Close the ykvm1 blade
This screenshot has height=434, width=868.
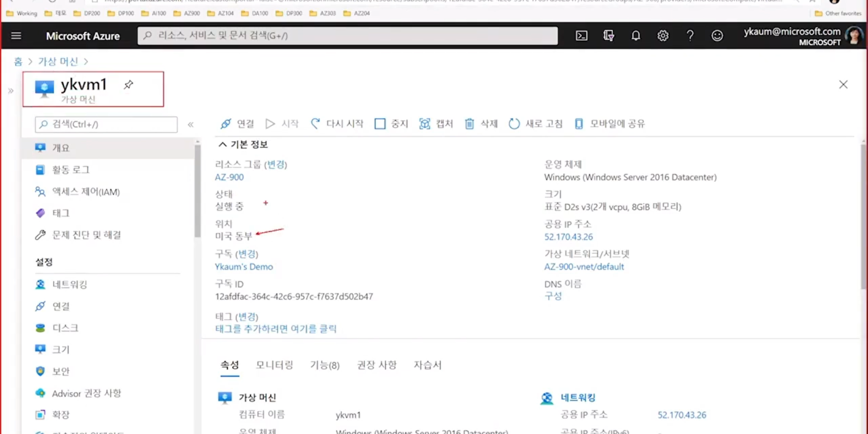(843, 85)
